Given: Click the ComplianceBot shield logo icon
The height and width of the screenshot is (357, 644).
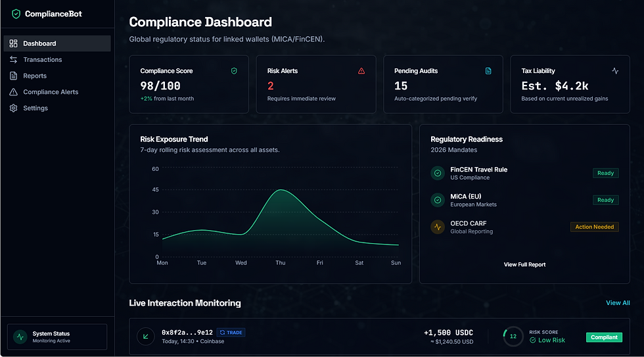Looking at the screenshot, I should point(16,14).
